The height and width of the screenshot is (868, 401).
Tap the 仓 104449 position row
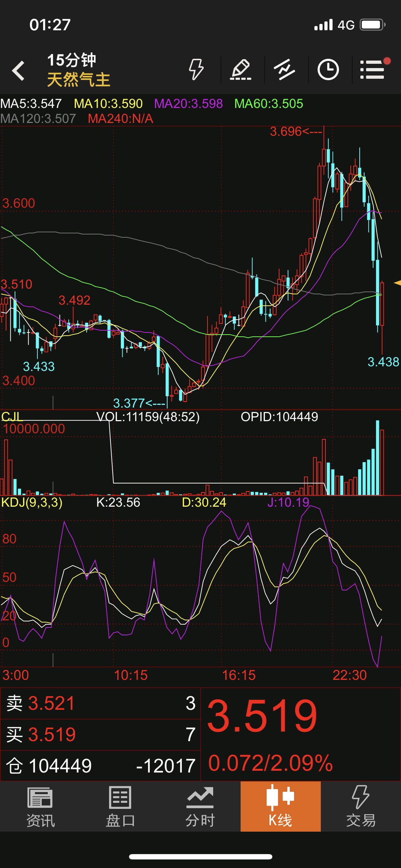[x=101, y=765]
